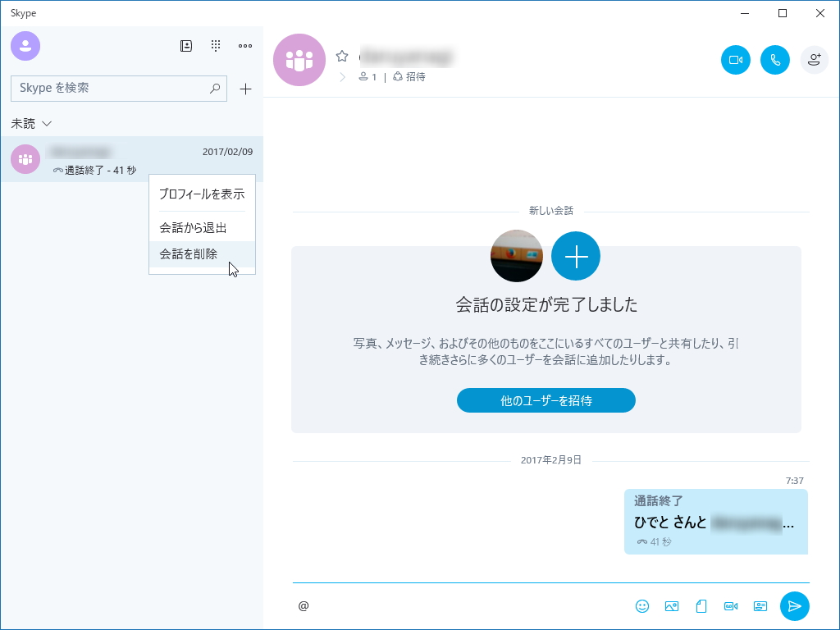
Task: Open the Contacts address book
Action: coord(185,46)
